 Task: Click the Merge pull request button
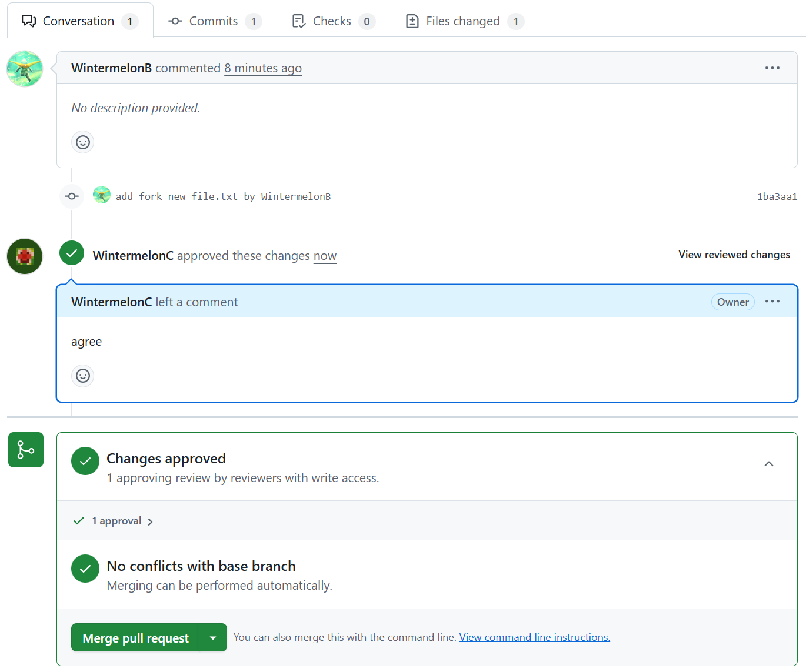[136, 638]
